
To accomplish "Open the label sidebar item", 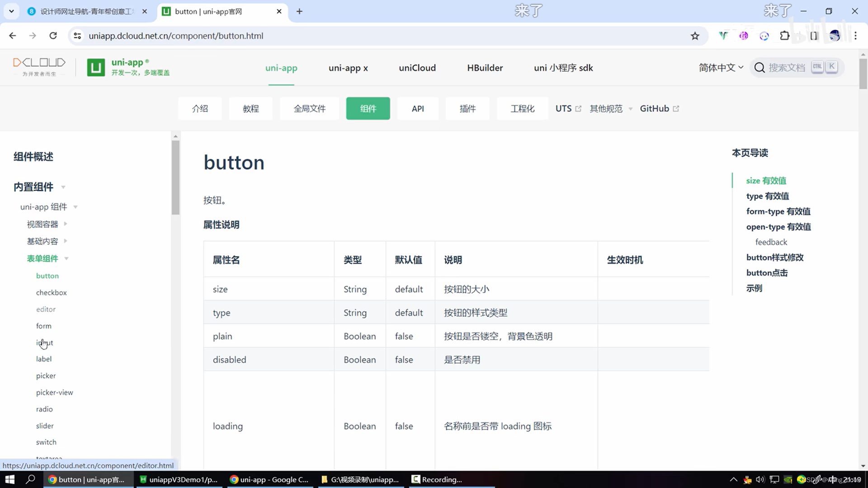I will [44, 359].
